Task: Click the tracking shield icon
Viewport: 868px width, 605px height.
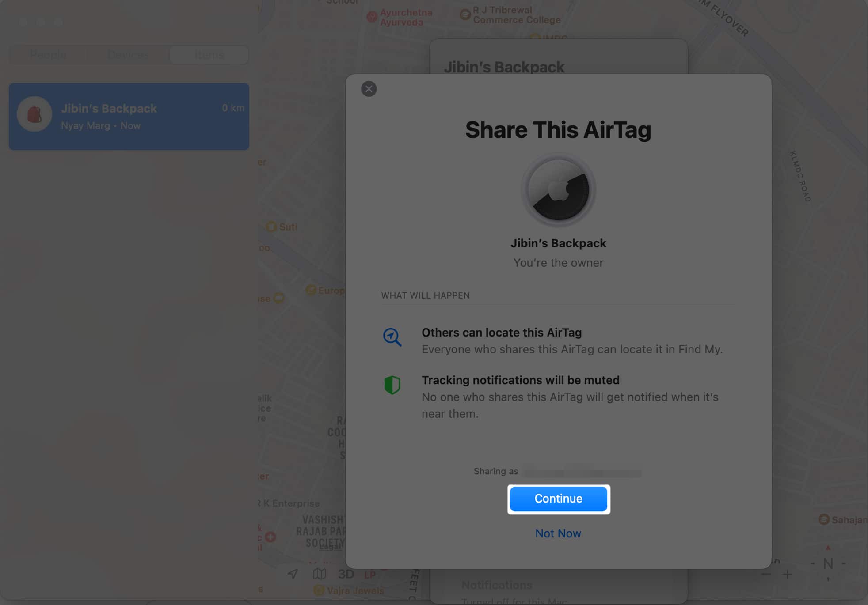Action: pyautogui.click(x=392, y=386)
